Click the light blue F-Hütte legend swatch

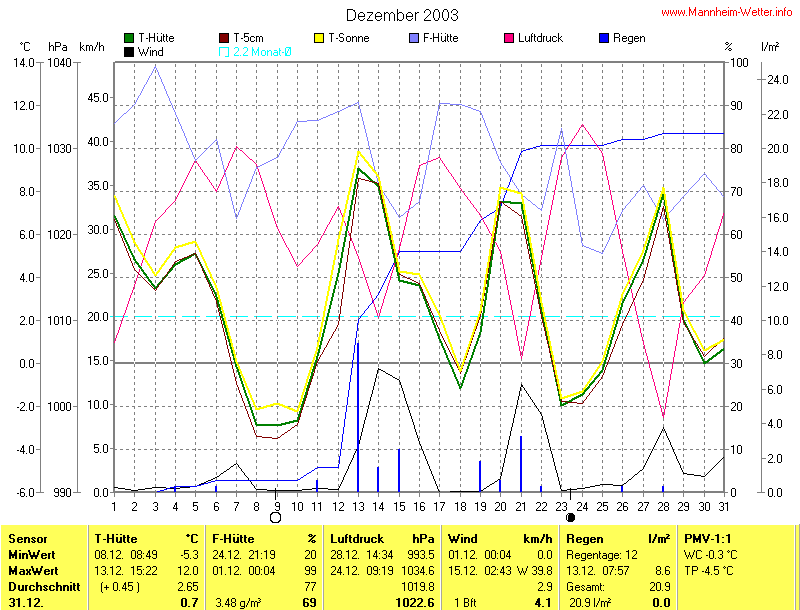[415, 38]
